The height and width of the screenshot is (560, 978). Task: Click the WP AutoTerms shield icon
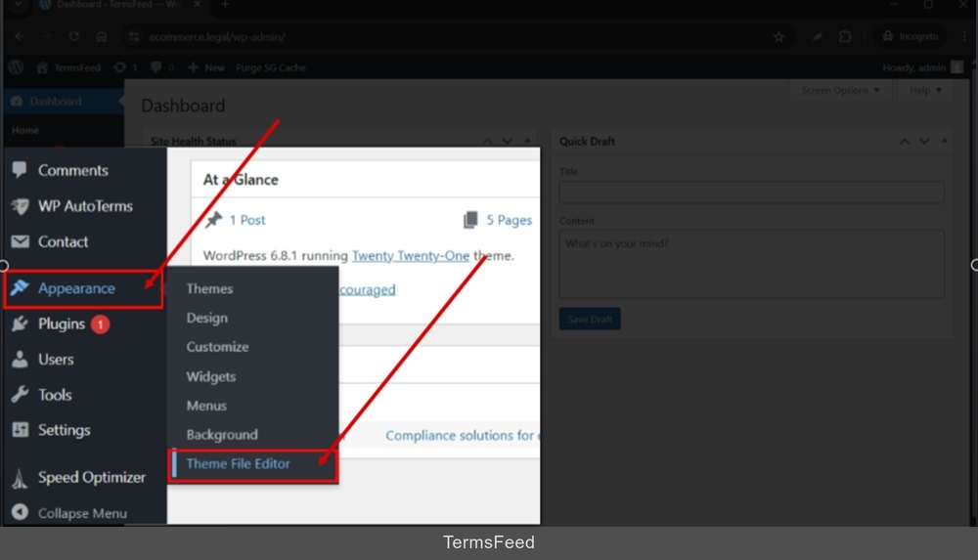click(20, 206)
